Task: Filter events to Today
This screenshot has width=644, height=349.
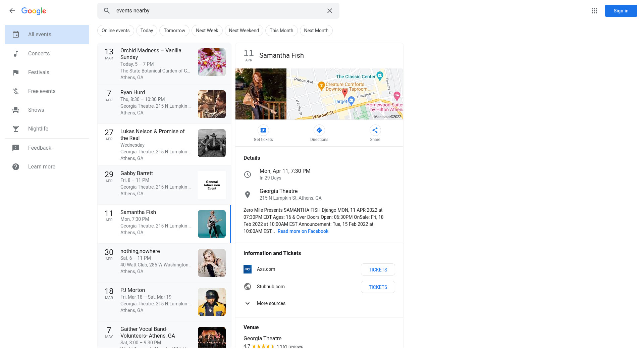Action: [147, 31]
